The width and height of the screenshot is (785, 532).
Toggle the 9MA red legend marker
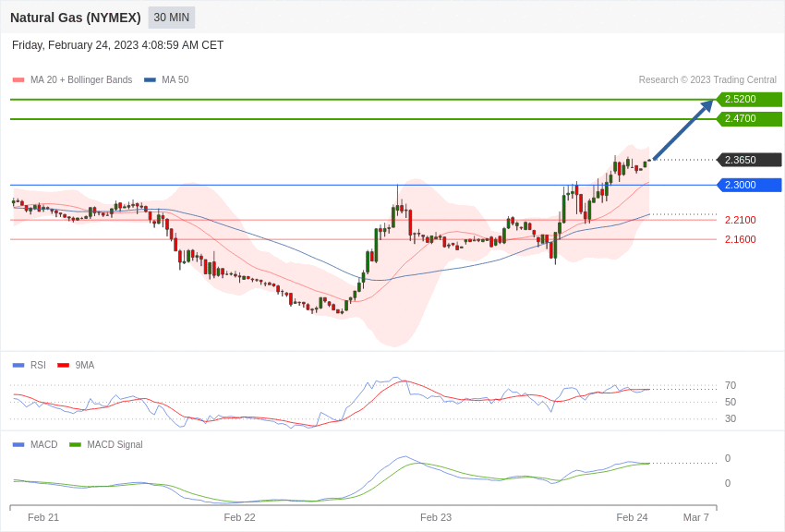64,366
